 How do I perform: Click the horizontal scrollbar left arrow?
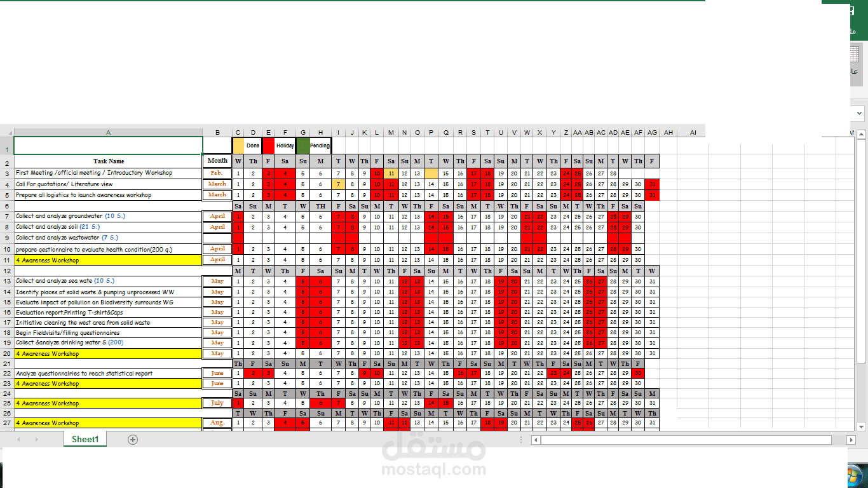[x=536, y=440]
